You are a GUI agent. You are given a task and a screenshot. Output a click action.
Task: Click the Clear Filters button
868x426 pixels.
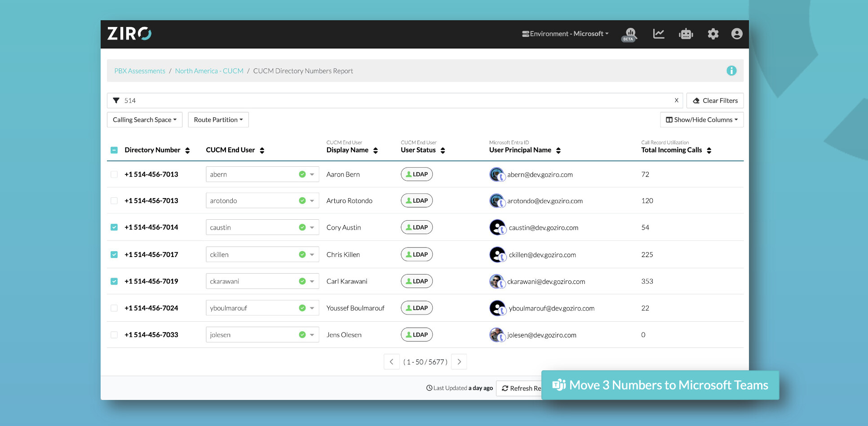click(715, 101)
